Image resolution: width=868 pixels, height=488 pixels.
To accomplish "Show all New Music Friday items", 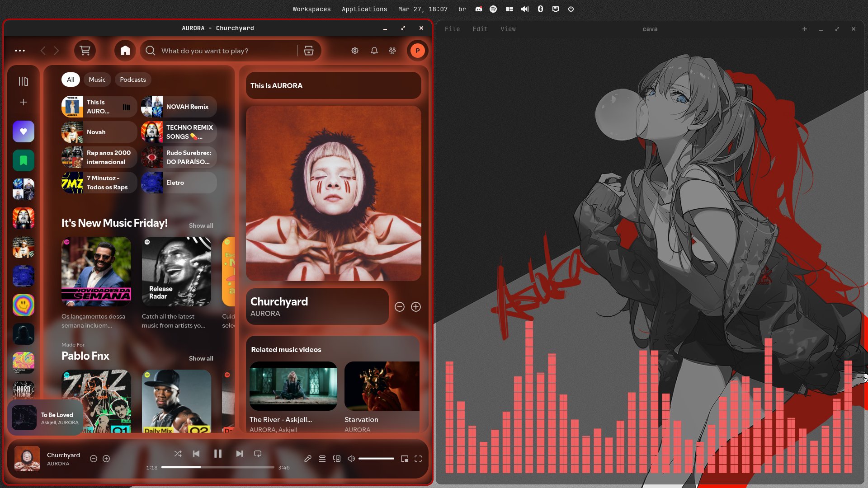I will pyautogui.click(x=201, y=225).
